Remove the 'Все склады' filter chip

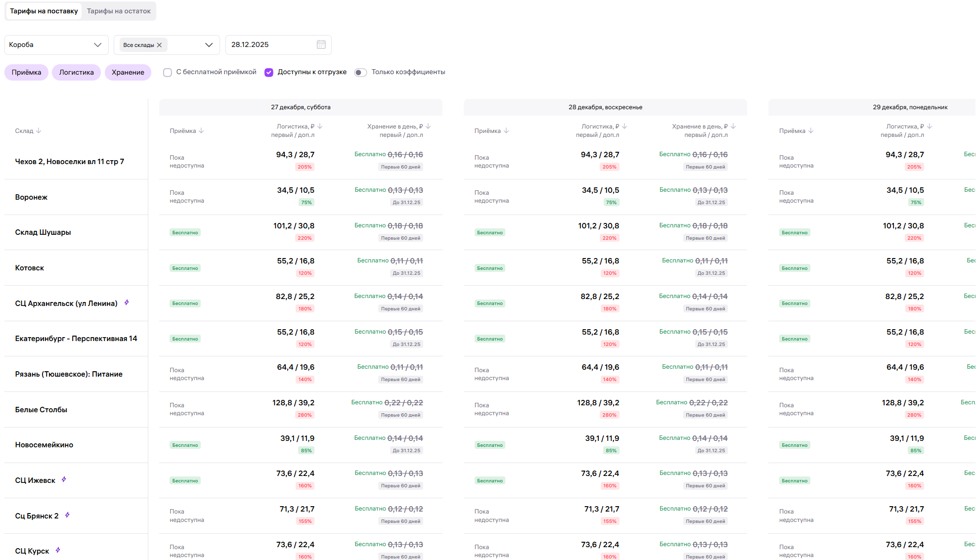(x=159, y=45)
